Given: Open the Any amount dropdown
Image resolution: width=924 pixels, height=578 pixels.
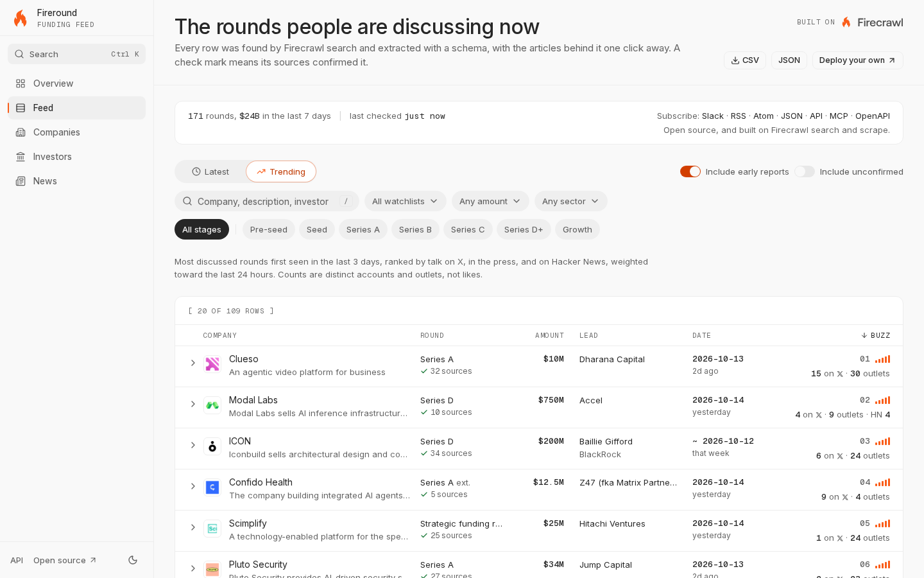Looking at the screenshot, I should coord(490,201).
